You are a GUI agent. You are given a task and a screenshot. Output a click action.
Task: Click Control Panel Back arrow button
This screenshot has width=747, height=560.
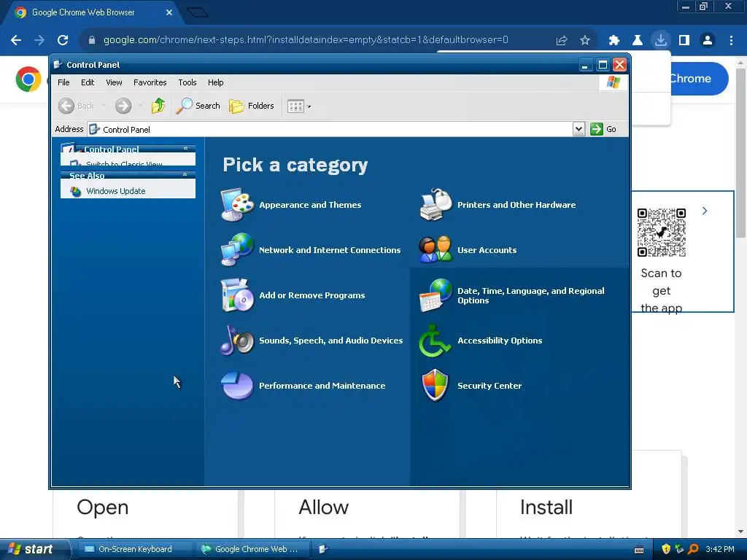(76, 106)
